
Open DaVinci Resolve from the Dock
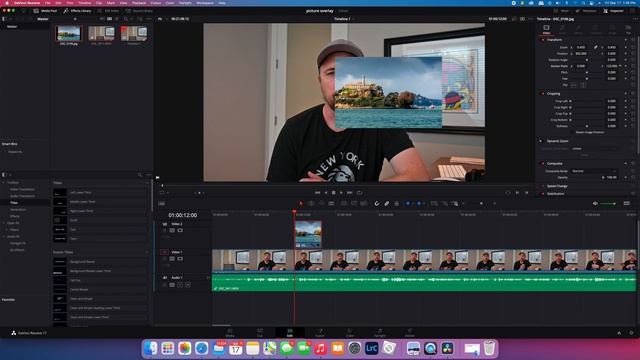[447, 348]
